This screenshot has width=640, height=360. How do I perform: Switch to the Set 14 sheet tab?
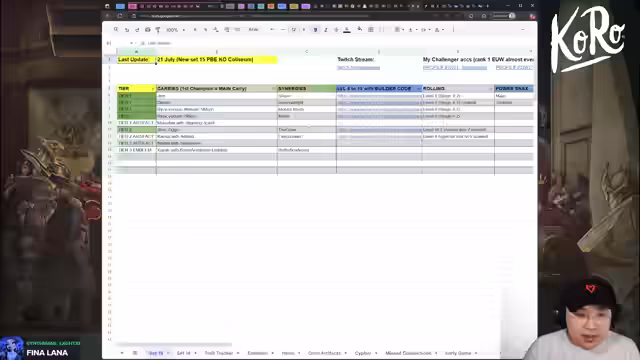(184, 353)
